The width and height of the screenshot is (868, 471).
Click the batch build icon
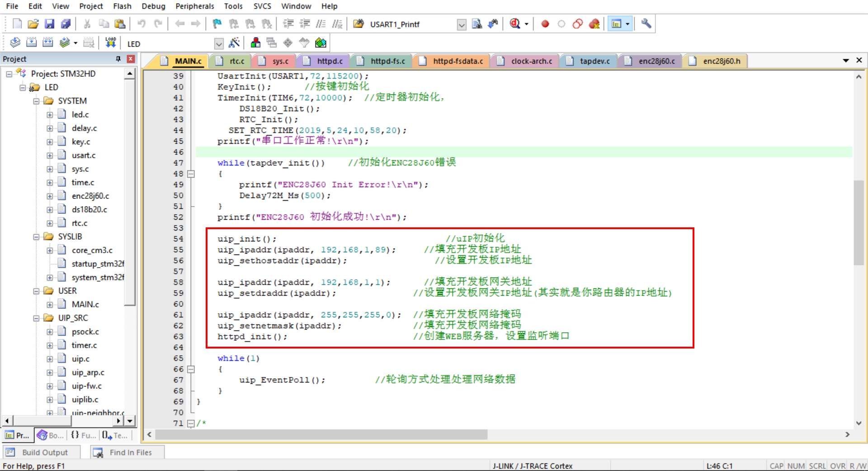tap(65, 43)
